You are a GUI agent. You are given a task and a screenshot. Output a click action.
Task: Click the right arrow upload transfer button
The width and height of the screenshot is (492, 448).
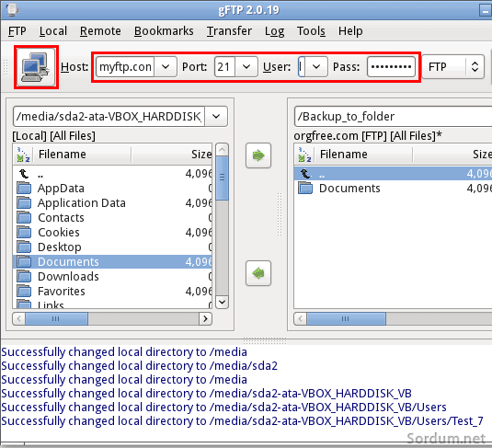258,155
